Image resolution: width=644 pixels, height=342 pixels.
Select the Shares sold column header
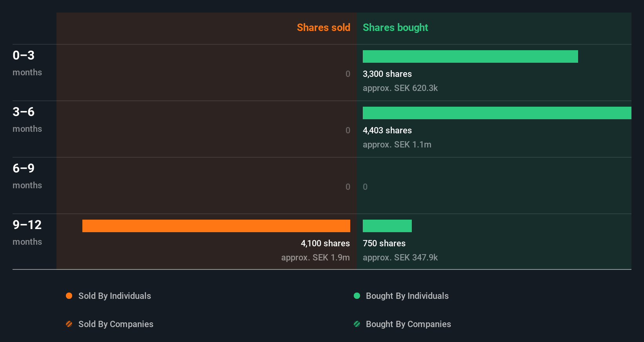click(323, 27)
